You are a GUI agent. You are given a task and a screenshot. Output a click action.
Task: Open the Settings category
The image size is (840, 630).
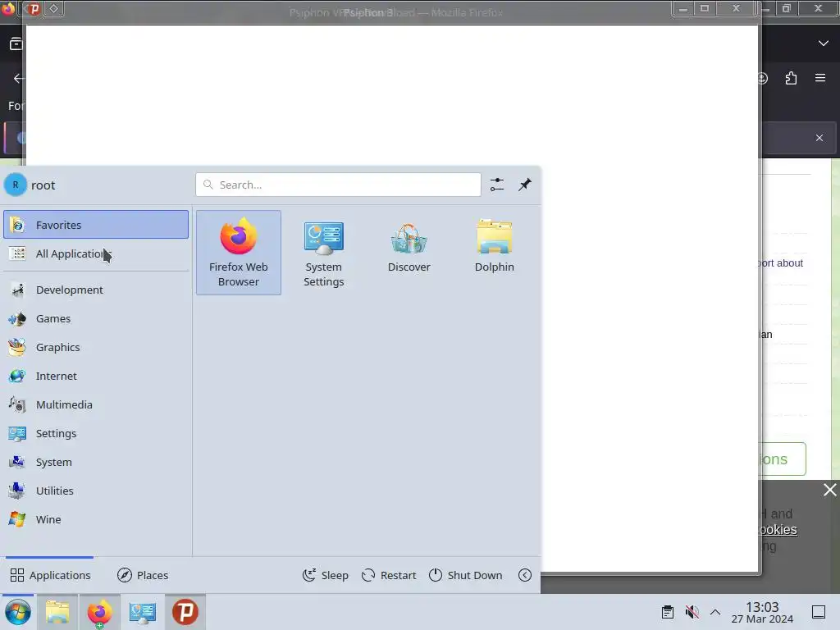point(96,433)
